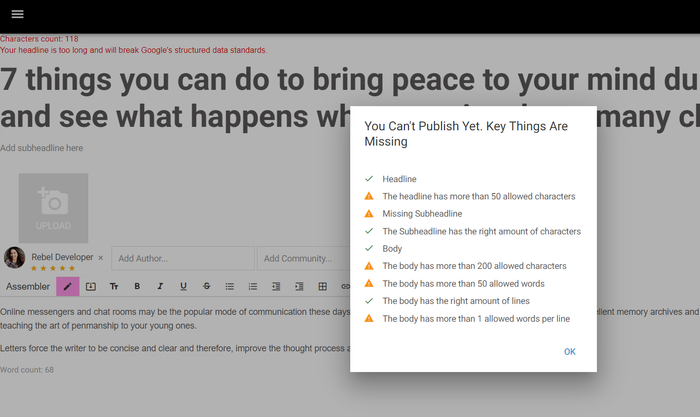Screen dimensions: 700x417
Task: Insert a table using grid icon
Action: (322, 287)
